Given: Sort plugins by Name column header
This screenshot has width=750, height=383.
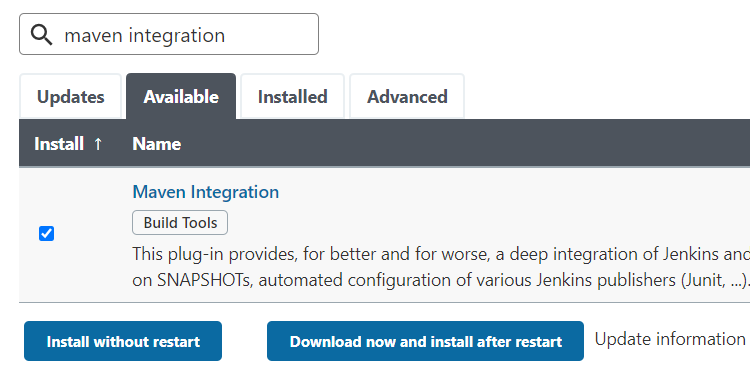Looking at the screenshot, I should [156, 144].
